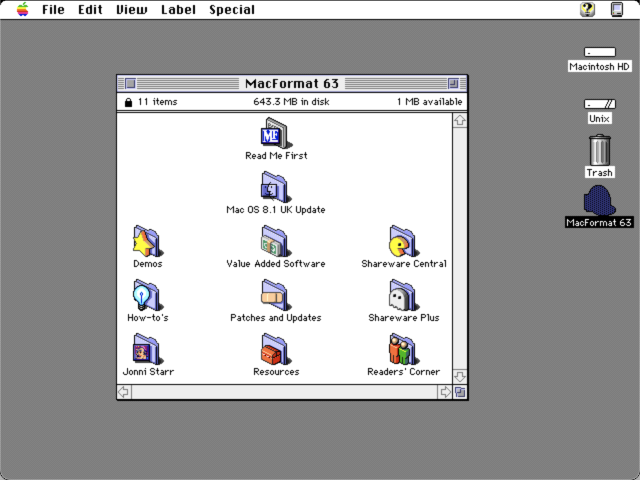Click the horizontal scrollbar right arrow
The width and height of the screenshot is (640, 480).
tap(444, 392)
